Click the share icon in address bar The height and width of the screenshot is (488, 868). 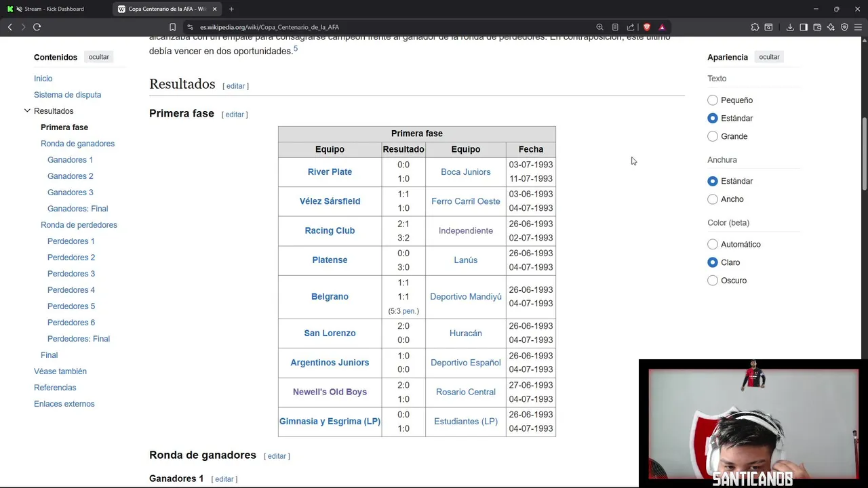coord(631,27)
